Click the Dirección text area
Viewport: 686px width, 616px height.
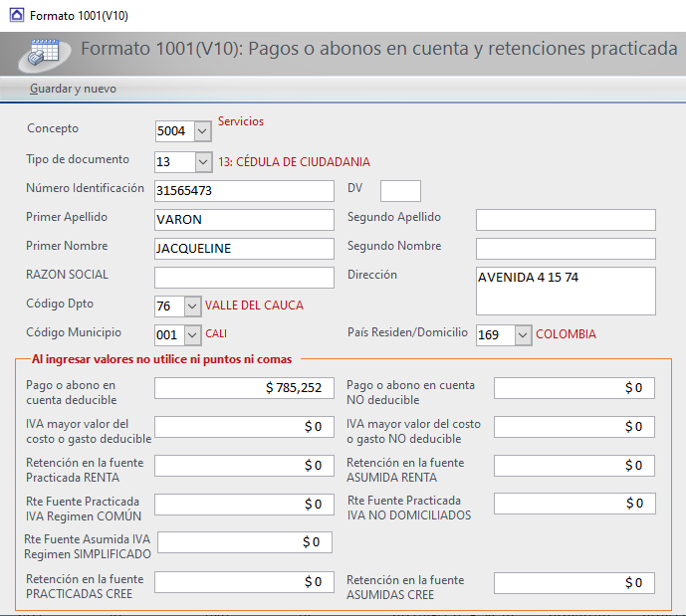[566, 292]
